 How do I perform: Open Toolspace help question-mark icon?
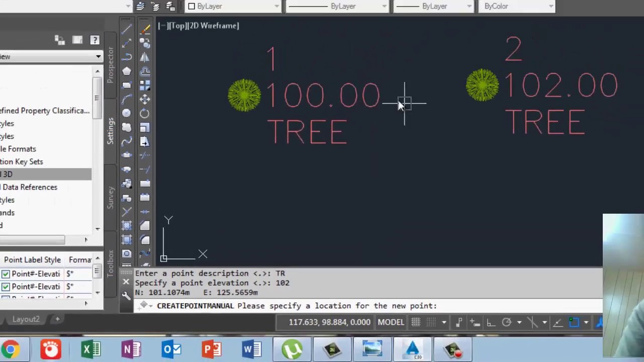coord(95,40)
